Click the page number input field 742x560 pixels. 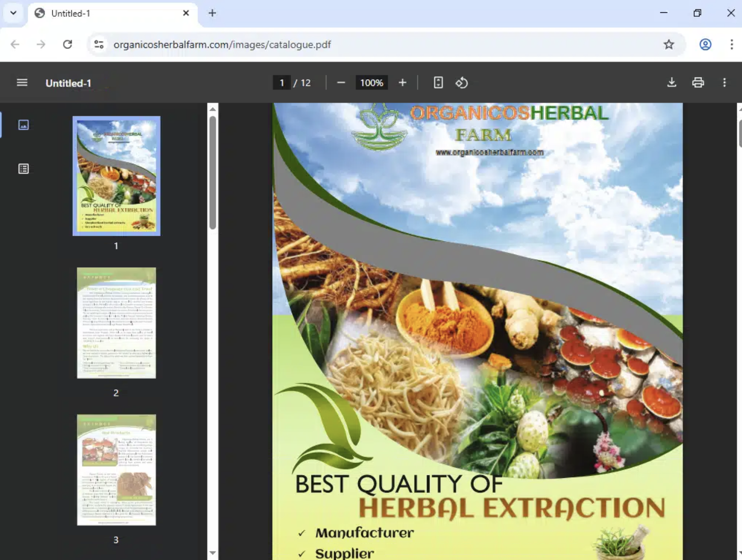point(282,83)
